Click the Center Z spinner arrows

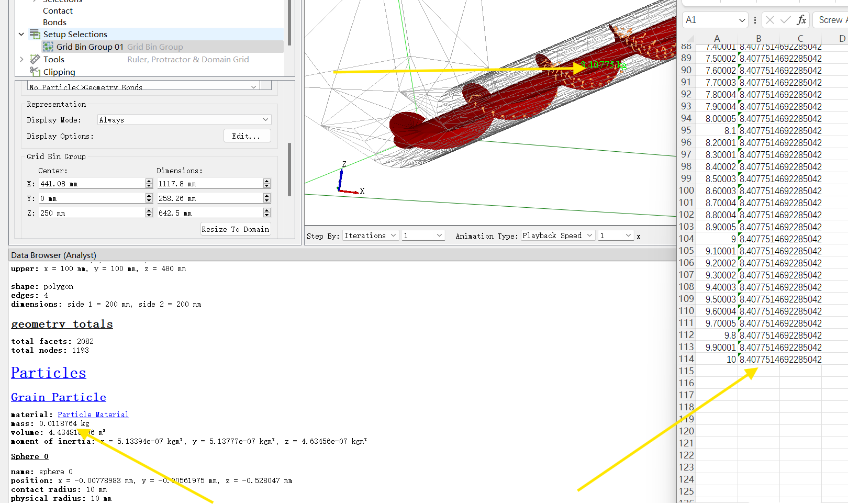point(149,213)
